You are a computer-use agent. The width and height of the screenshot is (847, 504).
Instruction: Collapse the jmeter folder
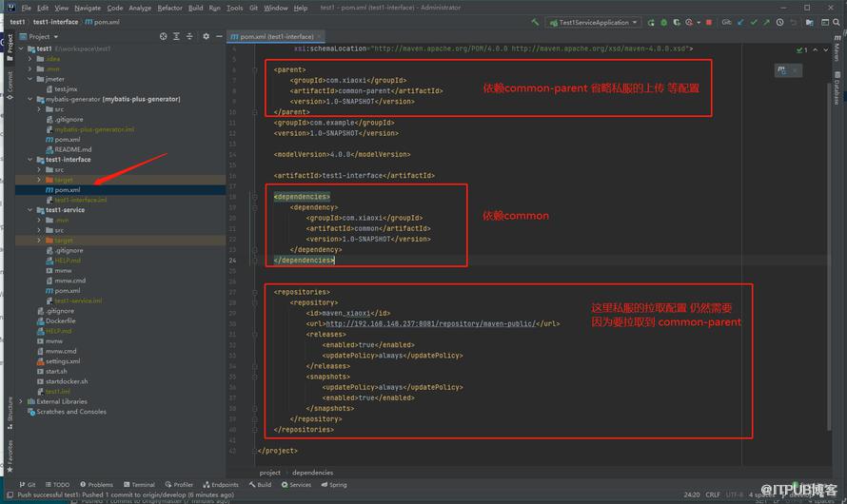click(x=30, y=79)
